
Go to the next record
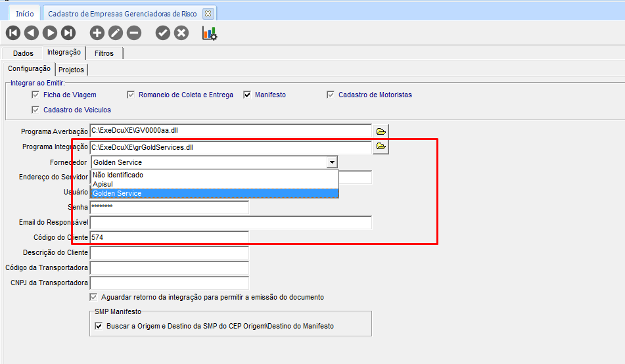click(x=50, y=33)
